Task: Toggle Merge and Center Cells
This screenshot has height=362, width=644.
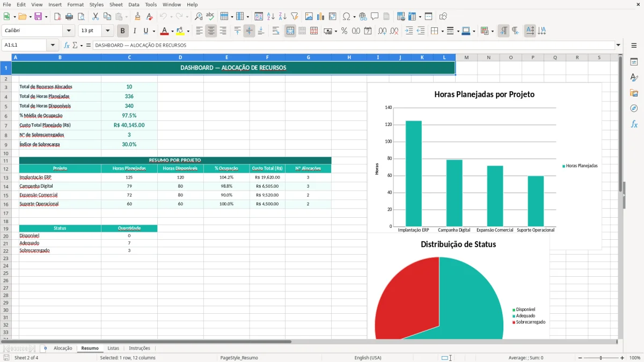Action: point(290,31)
